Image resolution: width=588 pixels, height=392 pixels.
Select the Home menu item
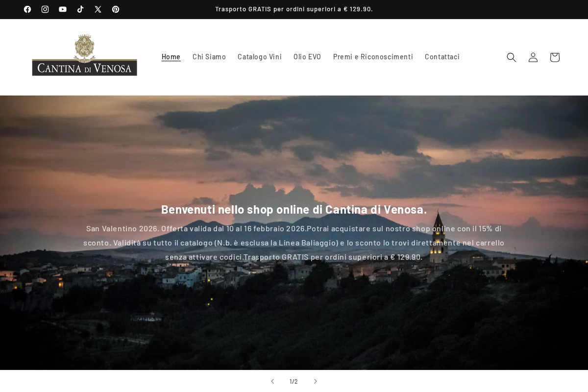(x=171, y=57)
